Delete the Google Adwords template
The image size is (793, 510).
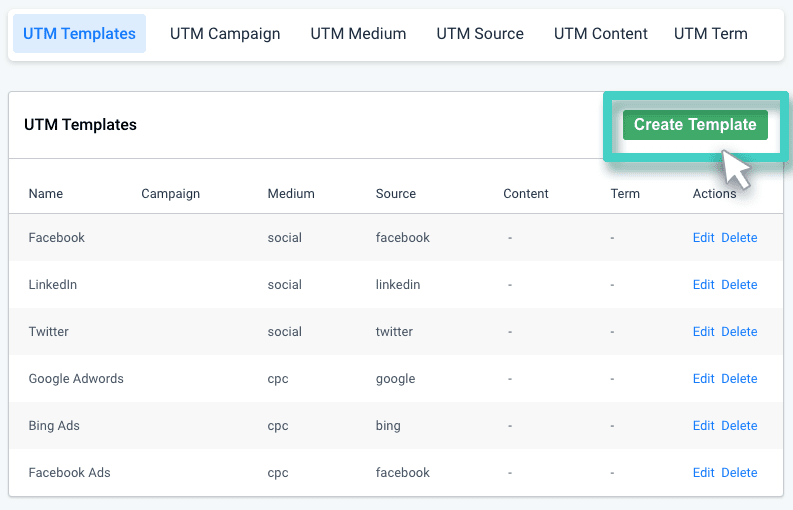pyautogui.click(x=739, y=379)
